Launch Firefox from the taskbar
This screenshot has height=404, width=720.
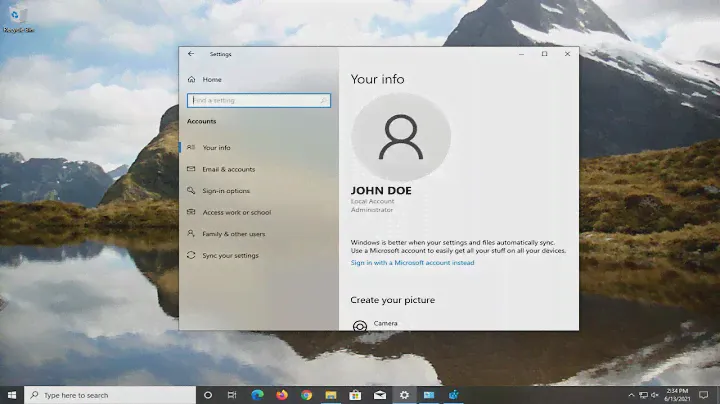point(281,395)
